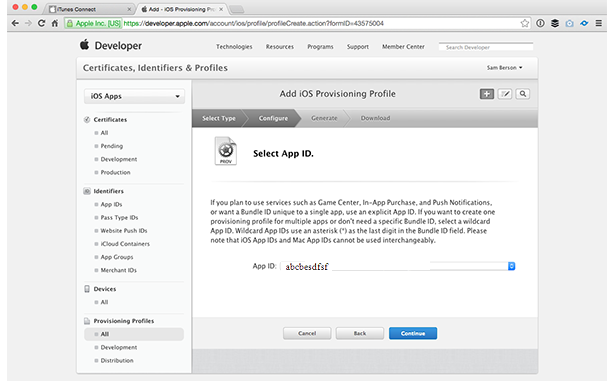The height and width of the screenshot is (381, 608).
Task: Open Pending certificates
Action: [x=112, y=146]
